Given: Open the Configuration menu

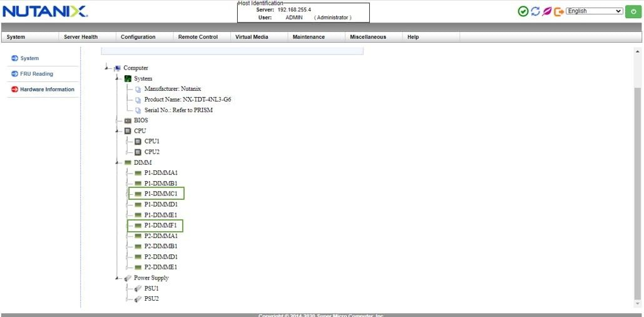Looking at the screenshot, I should coord(138,37).
